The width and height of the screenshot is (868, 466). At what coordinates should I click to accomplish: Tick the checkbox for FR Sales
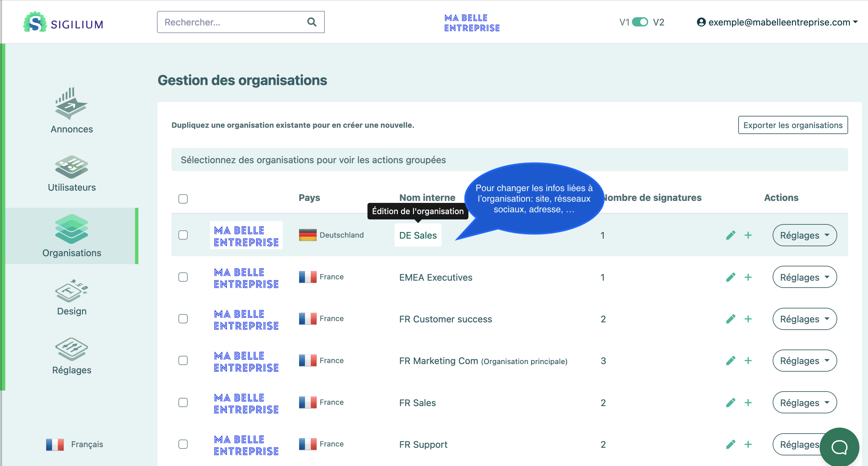183,402
